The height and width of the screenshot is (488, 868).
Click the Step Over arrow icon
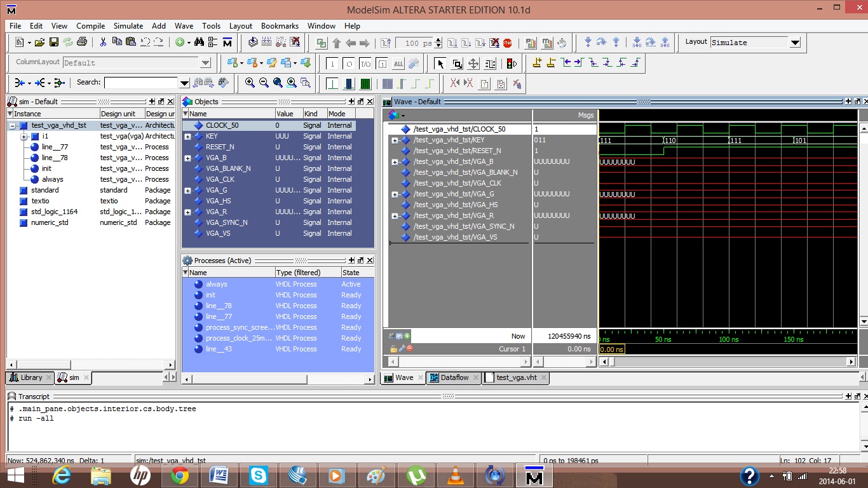click(x=600, y=43)
